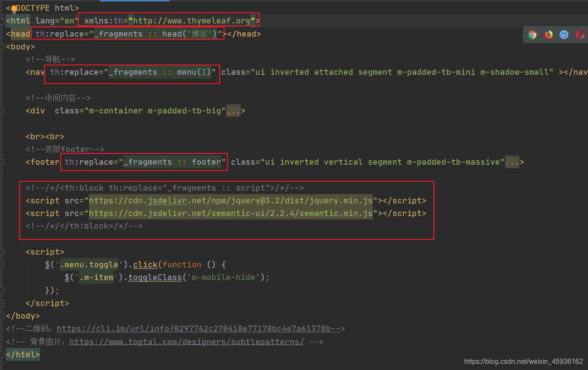
Task: Open the thymeleaf.org namespace URL
Action: point(192,21)
